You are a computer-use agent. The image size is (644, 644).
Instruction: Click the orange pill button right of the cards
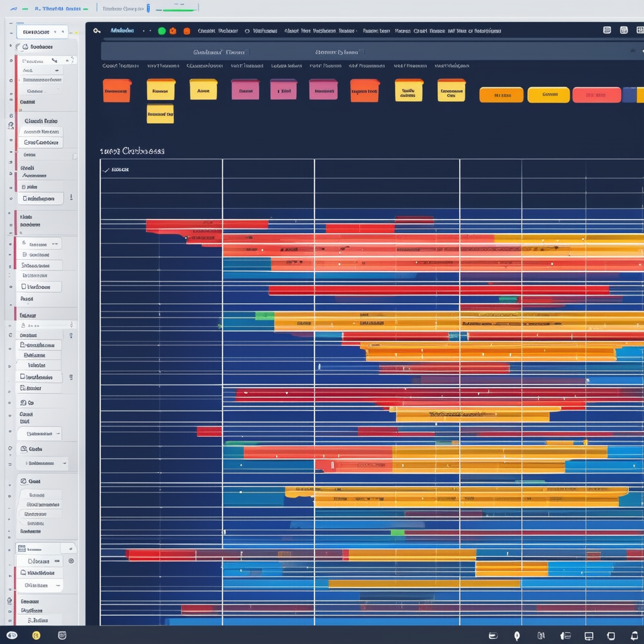click(x=501, y=95)
